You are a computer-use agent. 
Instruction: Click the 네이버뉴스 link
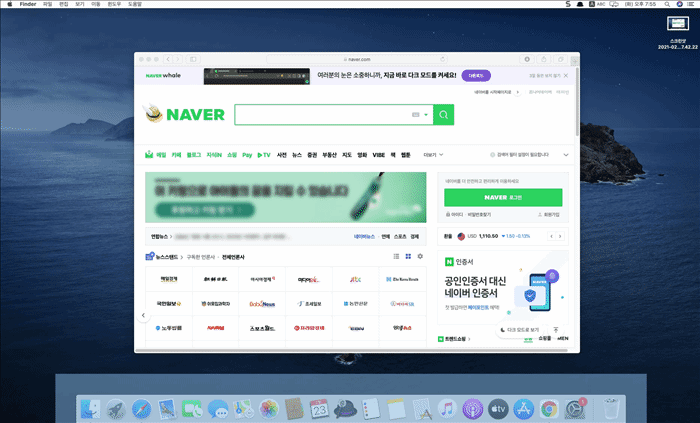click(364, 236)
